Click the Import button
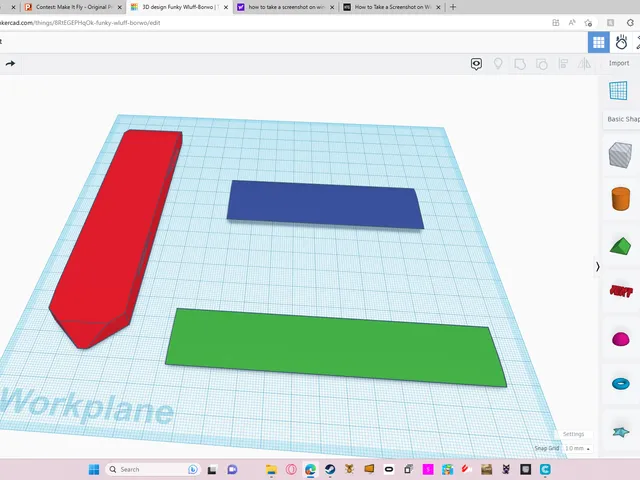Screen dimensions: 640x480 (619, 63)
